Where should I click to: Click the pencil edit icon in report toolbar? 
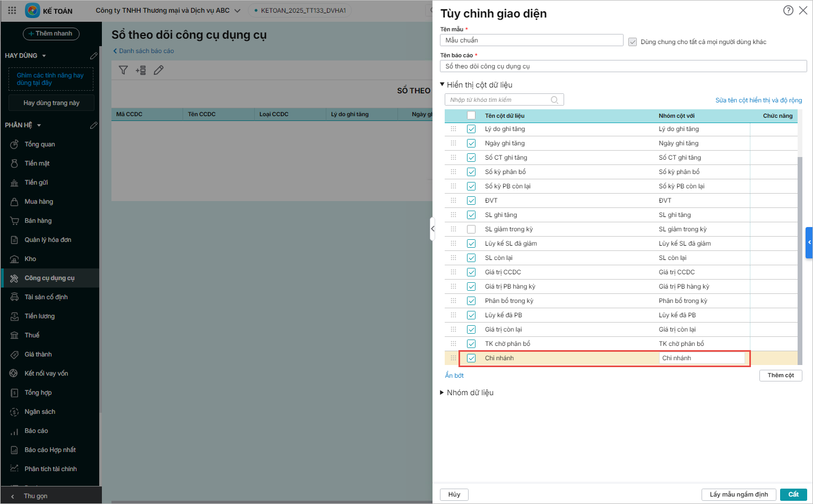click(x=159, y=70)
